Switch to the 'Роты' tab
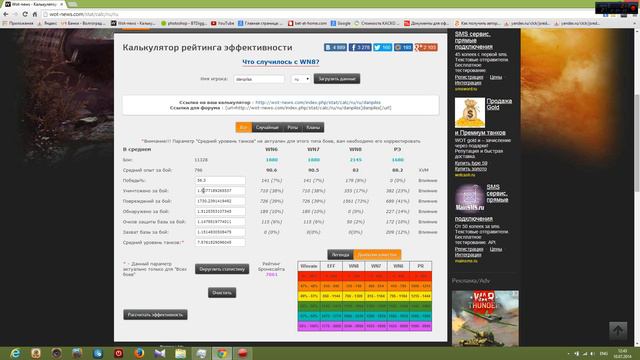 (x=292, y=127)
